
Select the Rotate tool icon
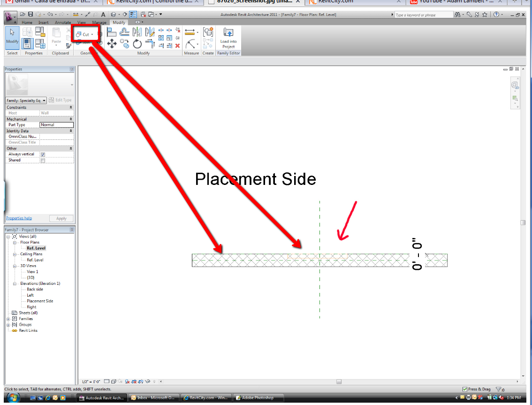click(x=137, y=44)
